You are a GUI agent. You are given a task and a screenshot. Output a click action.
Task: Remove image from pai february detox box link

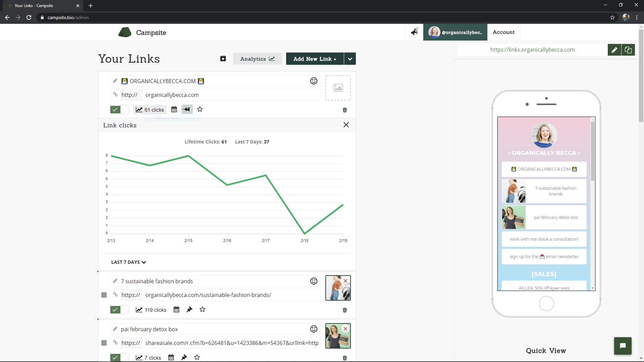[x=345, y=329]
